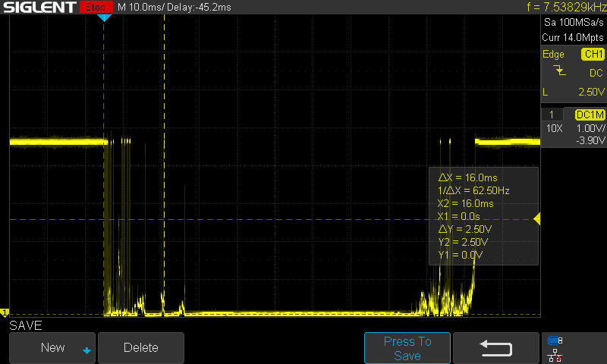
Task: Click the ΔY = 2.50V cursor readout
Action: (x=465, y=229)
